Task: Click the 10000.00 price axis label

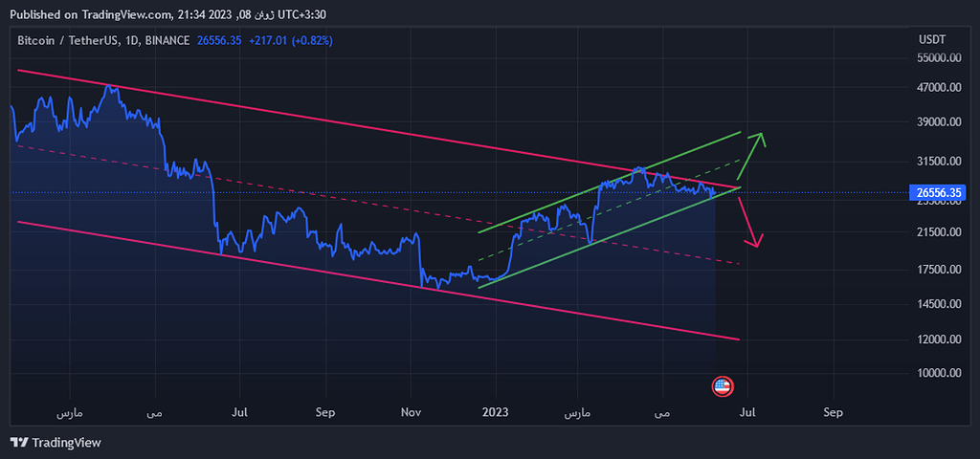Action: point(937,374)
